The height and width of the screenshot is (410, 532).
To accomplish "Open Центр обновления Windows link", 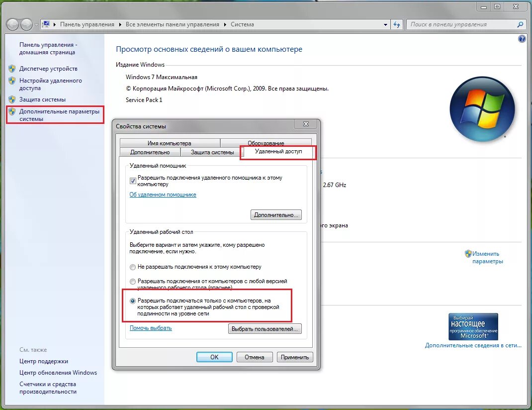I will (x=58, y=373).
